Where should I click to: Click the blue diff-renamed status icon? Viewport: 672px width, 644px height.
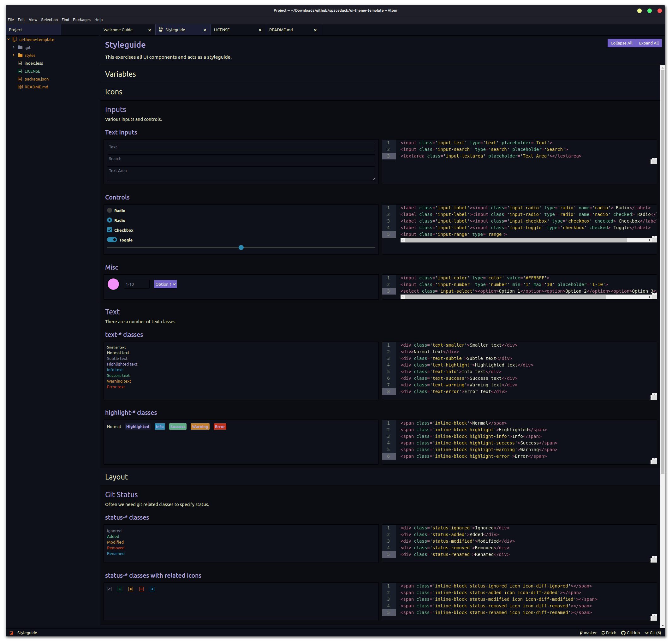tap(152, 589)
